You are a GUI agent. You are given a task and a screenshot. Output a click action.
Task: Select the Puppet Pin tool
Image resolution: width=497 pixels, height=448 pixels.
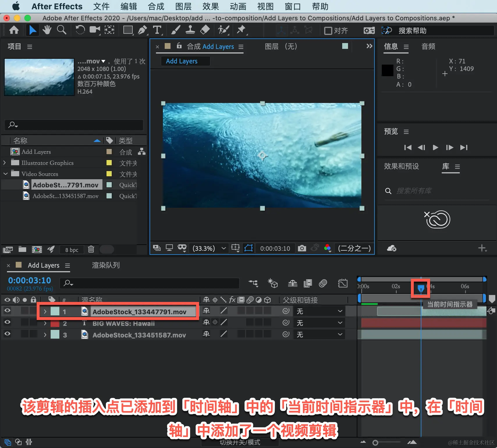click(x=241, y=30)
